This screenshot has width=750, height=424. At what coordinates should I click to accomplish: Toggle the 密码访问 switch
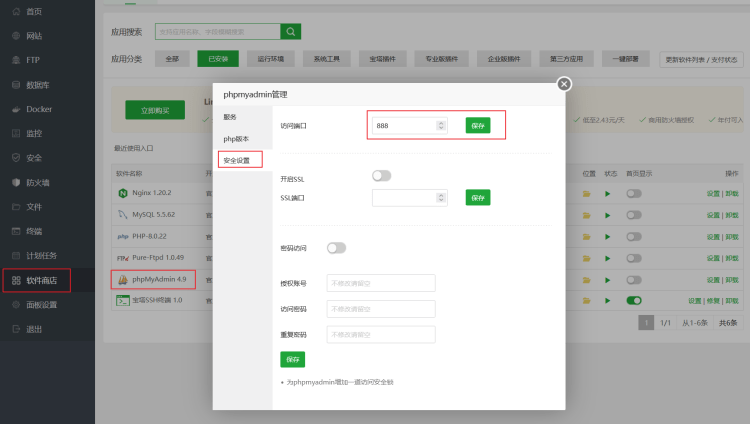(336, 248)
